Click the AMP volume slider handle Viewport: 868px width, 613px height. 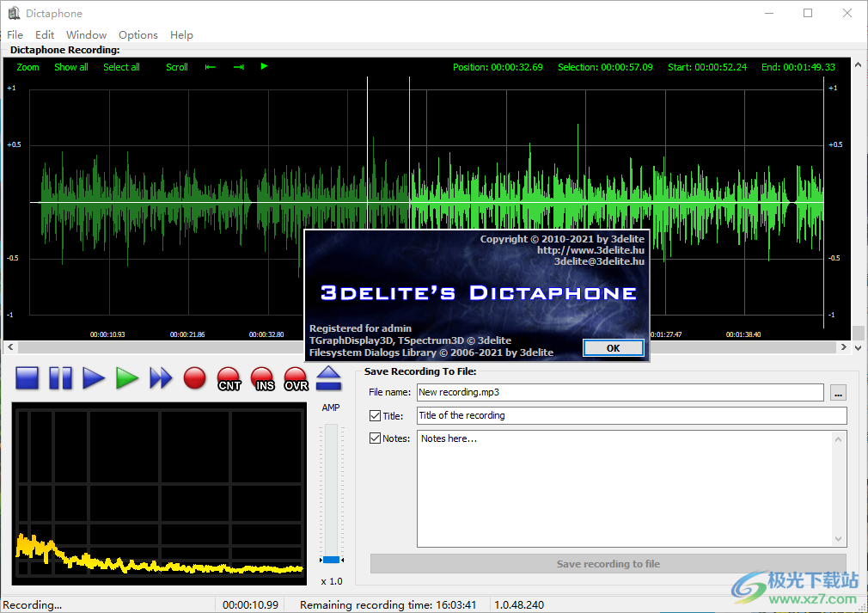coord(331,560)
